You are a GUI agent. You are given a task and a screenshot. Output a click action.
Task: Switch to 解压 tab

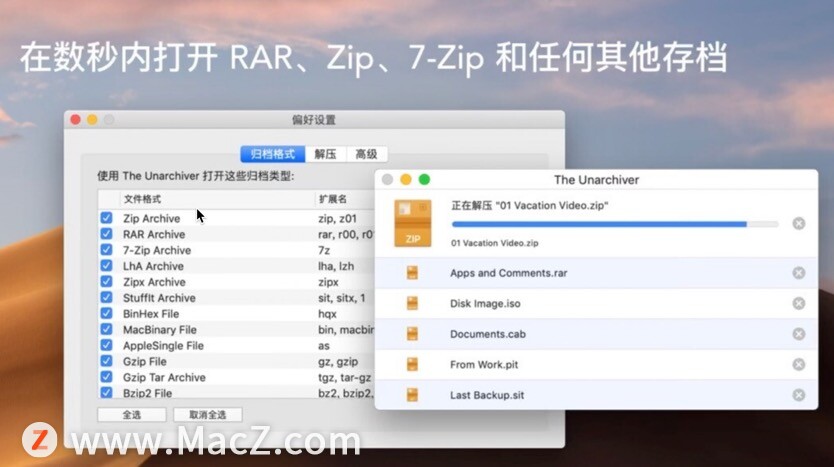click(326, 154)
